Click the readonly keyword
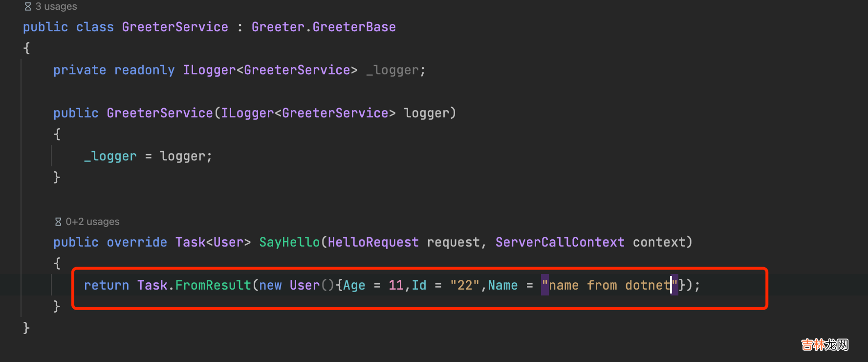Screen dimensions: 868x362 [x=144, y=70]
